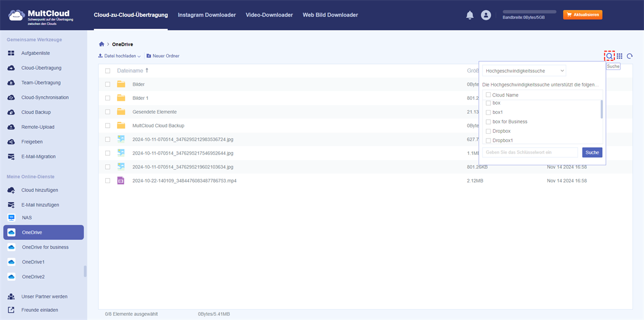This screenshot has width=644, height=320.
Task: Check the box for Bilder 1 folder
Action: (x=108, y=98)
